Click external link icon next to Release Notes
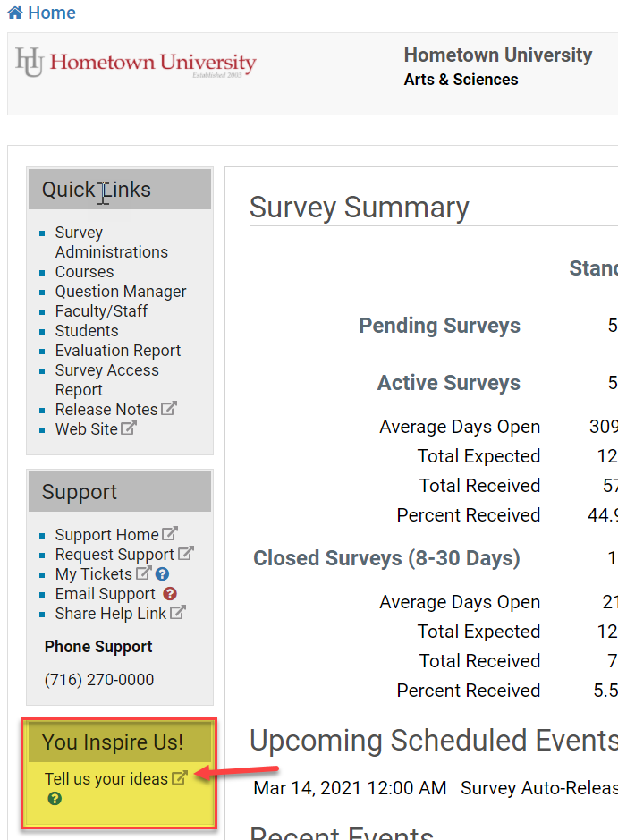 point(169,409)
